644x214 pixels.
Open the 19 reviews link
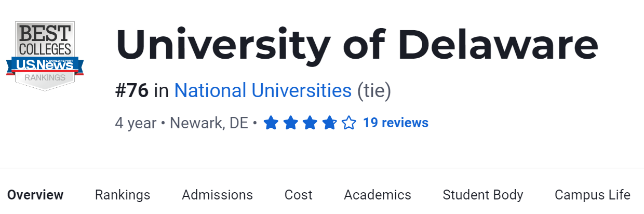pyautogui.click(x=396, y=123)
